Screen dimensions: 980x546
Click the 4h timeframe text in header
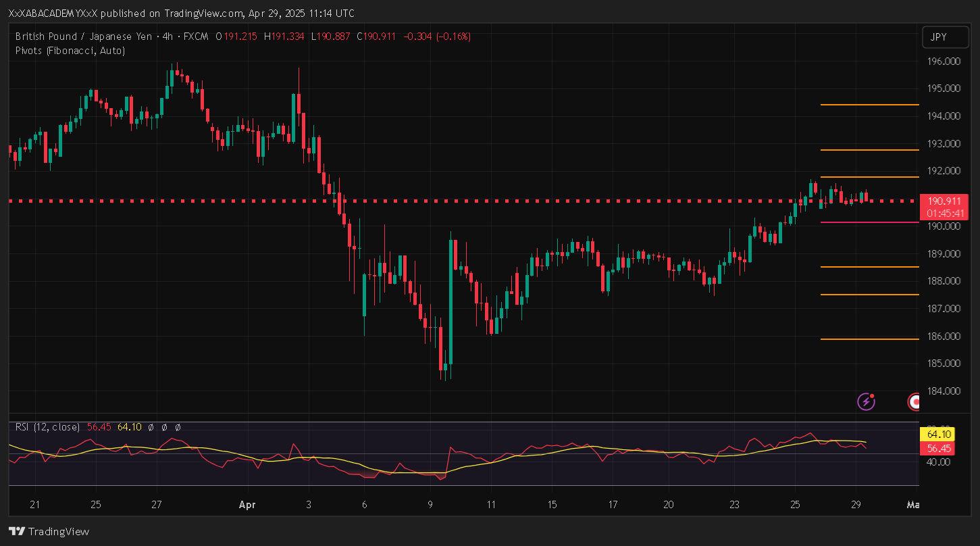pyautogui.click(x=165, y=36)
